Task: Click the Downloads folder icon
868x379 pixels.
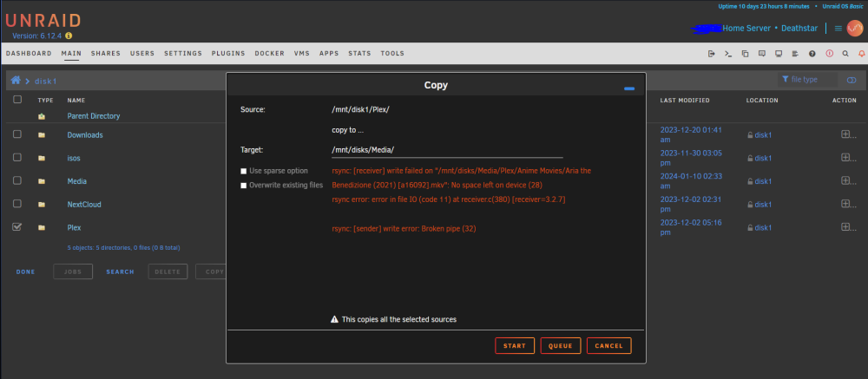Action: click(x=42, y=135)
